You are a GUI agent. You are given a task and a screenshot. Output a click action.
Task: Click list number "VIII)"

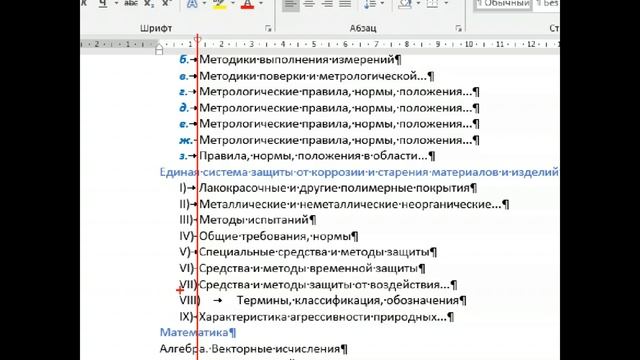[x=189, y=300]
